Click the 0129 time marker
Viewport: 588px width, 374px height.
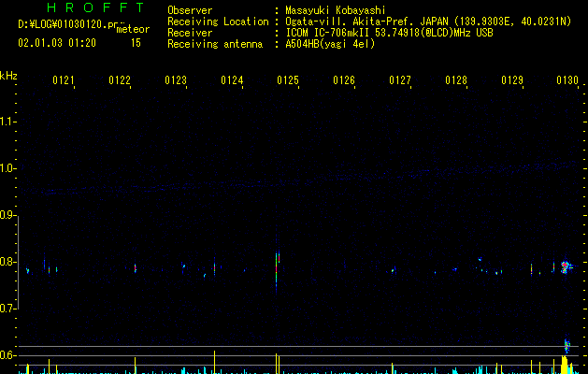click(x=512, y=80)
